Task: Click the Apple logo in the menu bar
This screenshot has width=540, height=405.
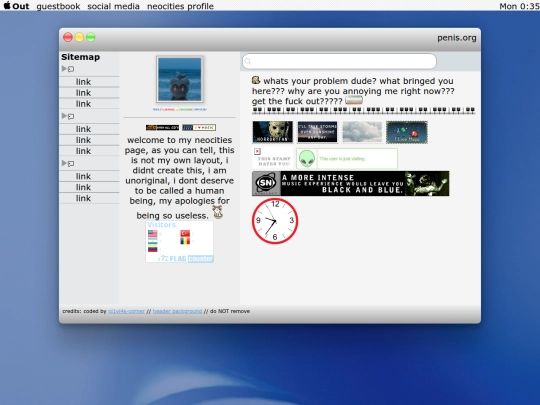Action: coord(7,6)
